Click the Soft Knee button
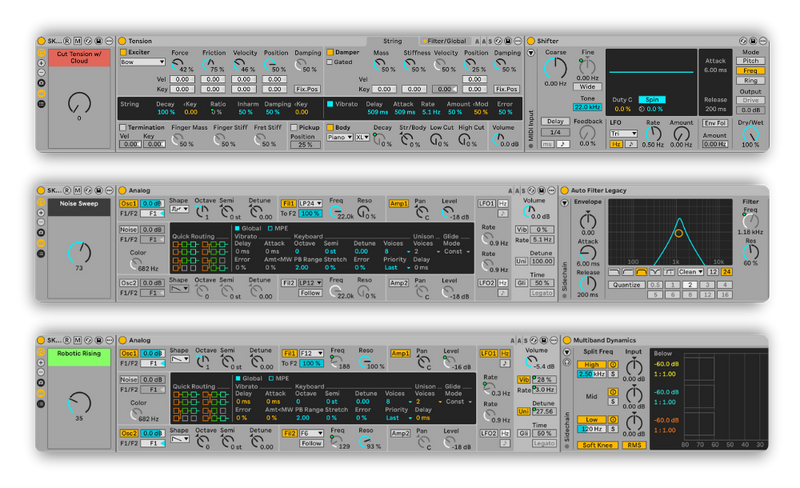This screenshot has width=800, height=488. point(597,445)
